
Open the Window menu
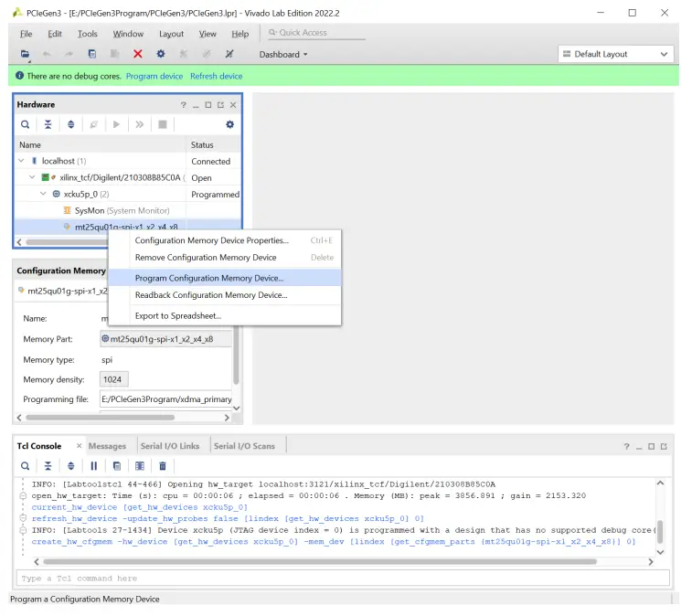pos(128,34)
